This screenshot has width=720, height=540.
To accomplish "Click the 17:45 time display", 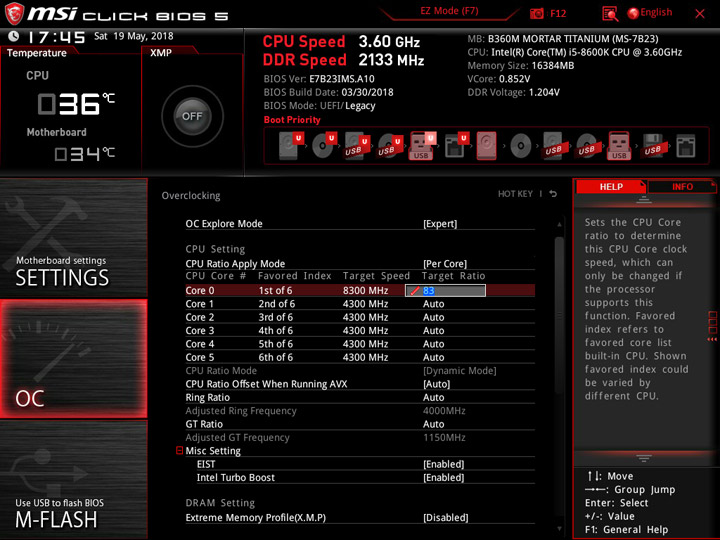I will coord(56,37).
